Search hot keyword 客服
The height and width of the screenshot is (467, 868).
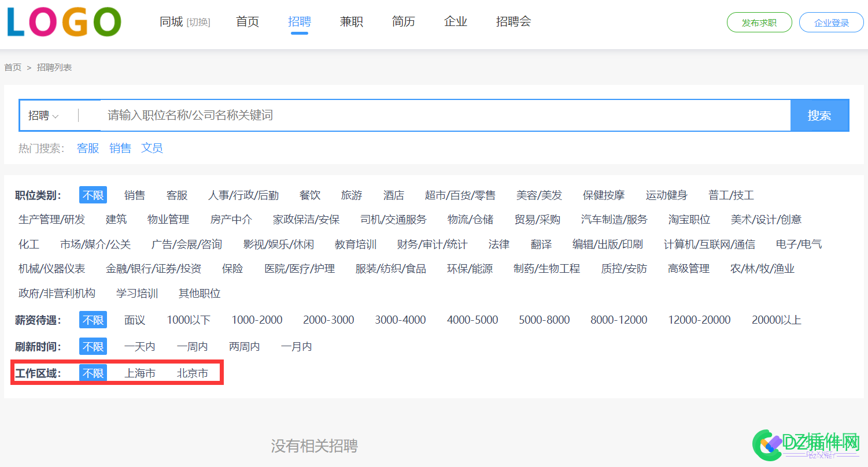pos(88,148)
